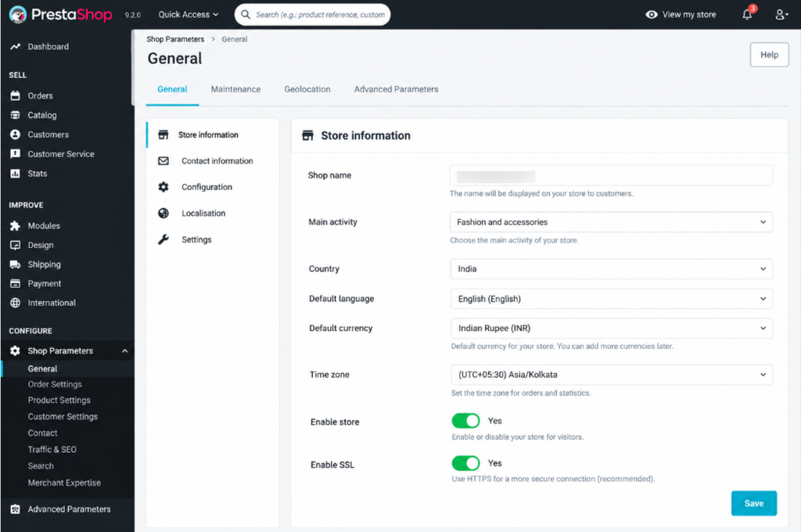Toggle the Enable SSL switch
801x532 pixels.
tap(465, 463)
